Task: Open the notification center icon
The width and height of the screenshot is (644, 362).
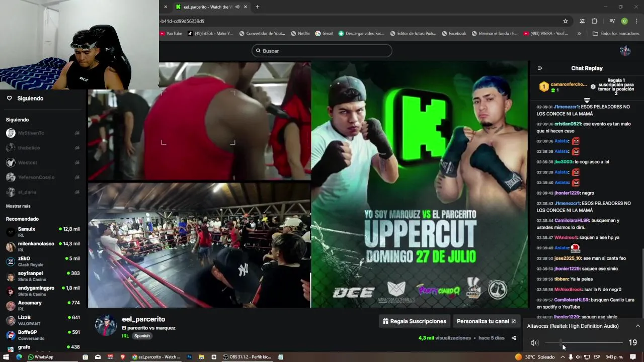Action: pyautogui.click(x=633, y=357)
